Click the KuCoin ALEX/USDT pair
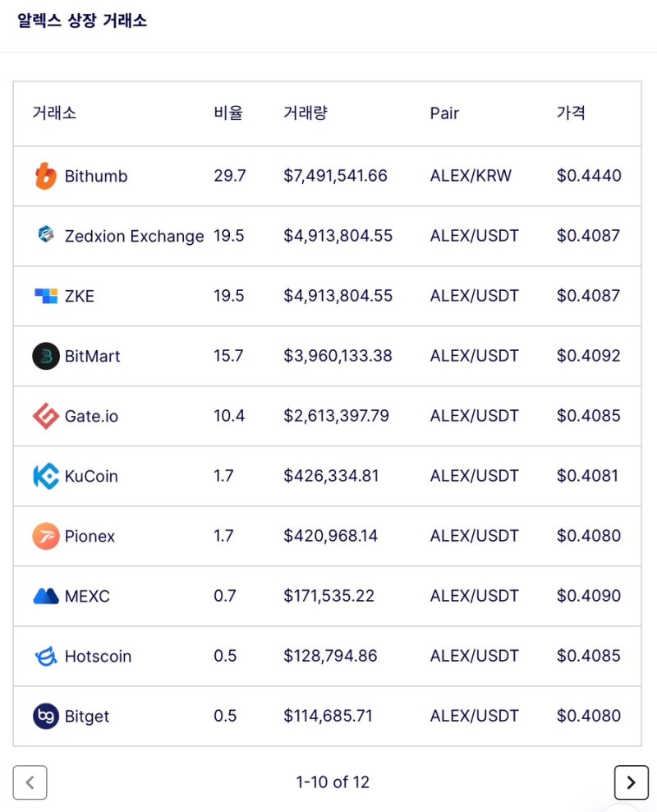This screenshot has height=812, width=657. coord(475,476)
